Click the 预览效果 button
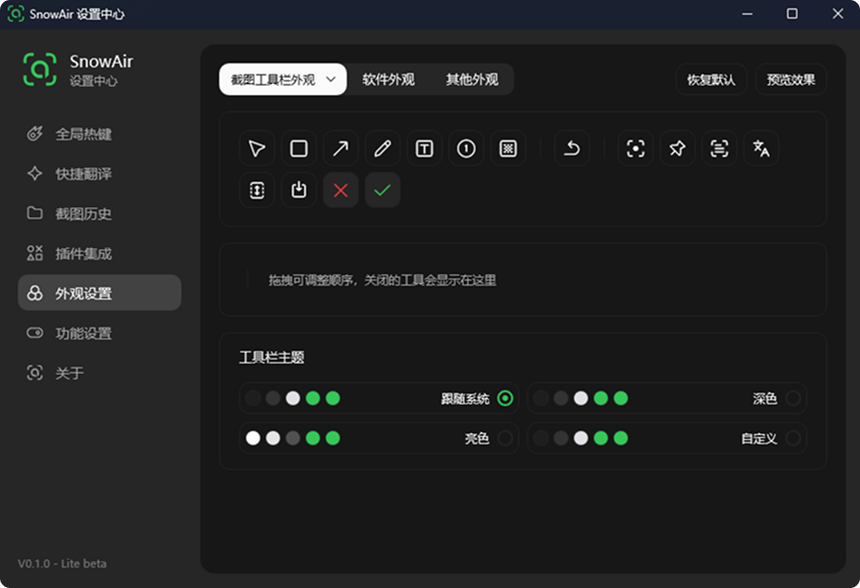The height and width of the screenshot is (588, 860). tap(790, 80)
